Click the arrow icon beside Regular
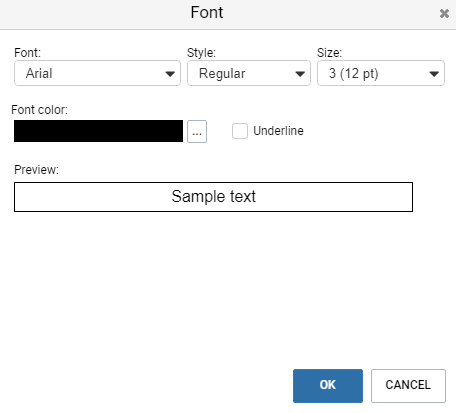The image size is (456, 413). click(300, 74)
